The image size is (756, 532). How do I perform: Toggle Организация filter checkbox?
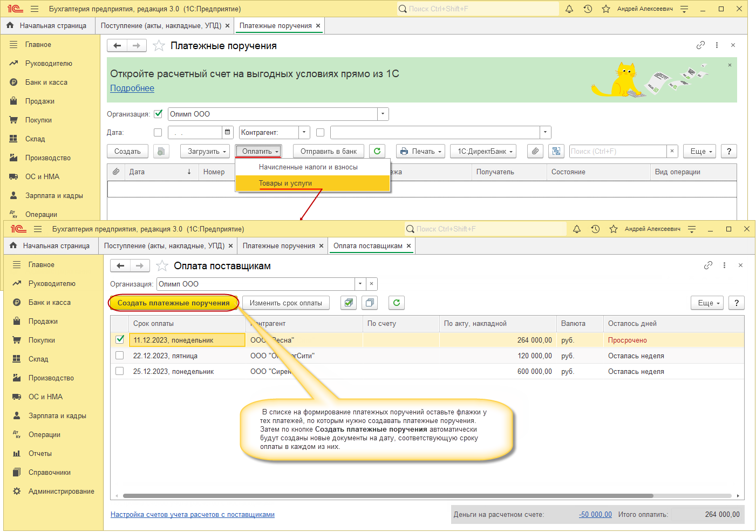[x=158, y=114]
